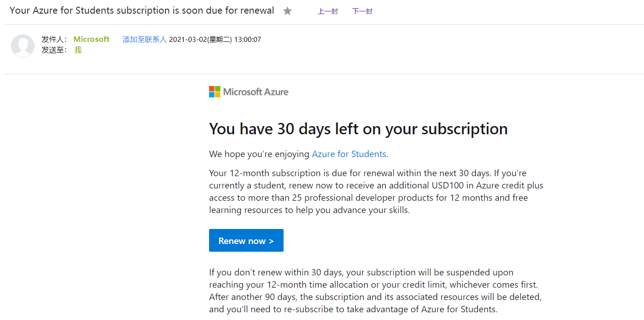Click the 发送至 label
This screenshot has width=644, height=320.
pos(54,50)
